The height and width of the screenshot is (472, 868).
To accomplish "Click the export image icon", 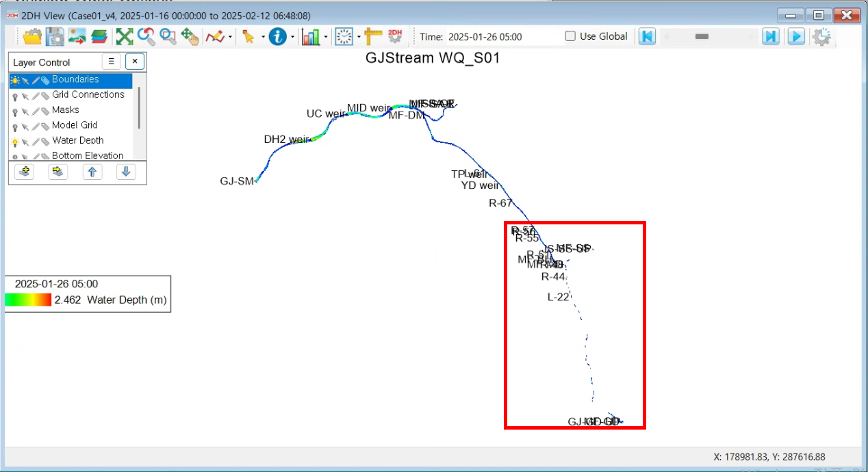I will point(77,37).
